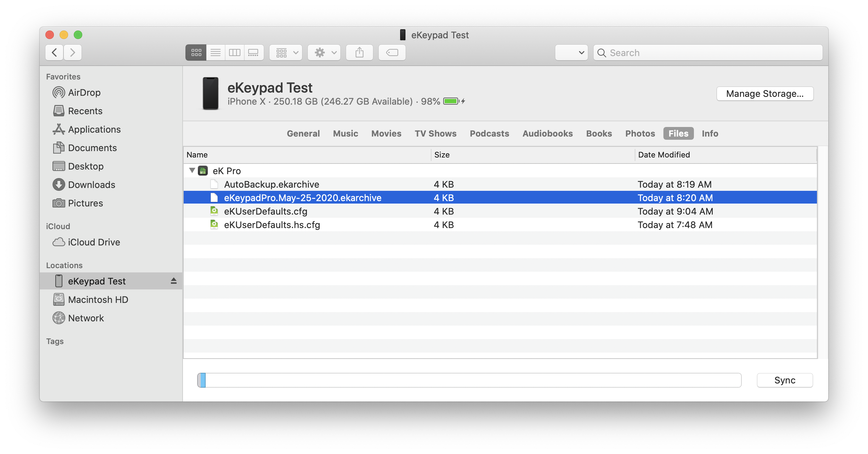This screenshot has height=454, width=868.
Task: Select eKeypad Test device in sidebar
Action: click(111, 281)
